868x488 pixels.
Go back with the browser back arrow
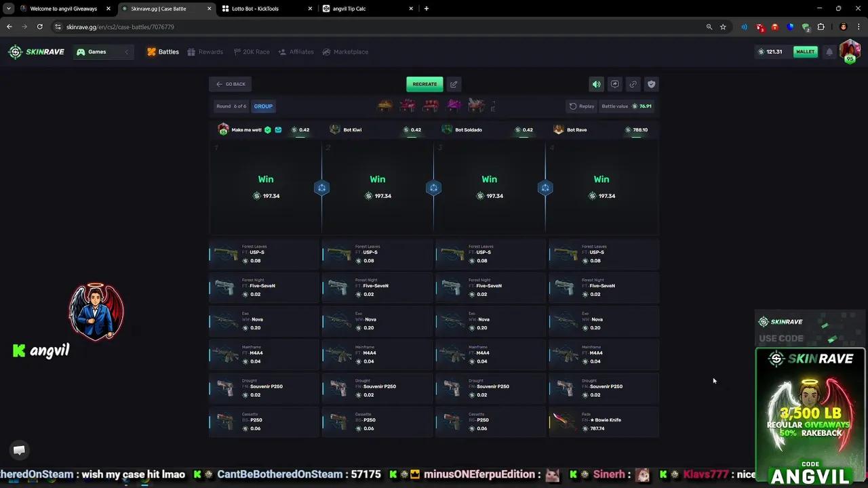tap(9, 27)
